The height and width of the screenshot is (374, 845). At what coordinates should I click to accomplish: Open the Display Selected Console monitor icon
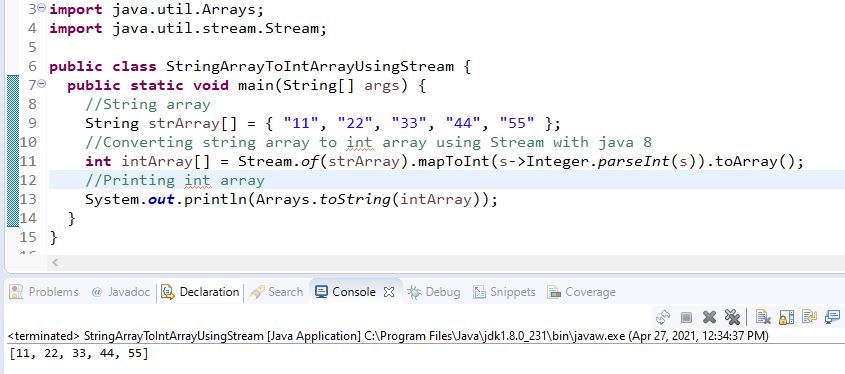click(832, 317)
